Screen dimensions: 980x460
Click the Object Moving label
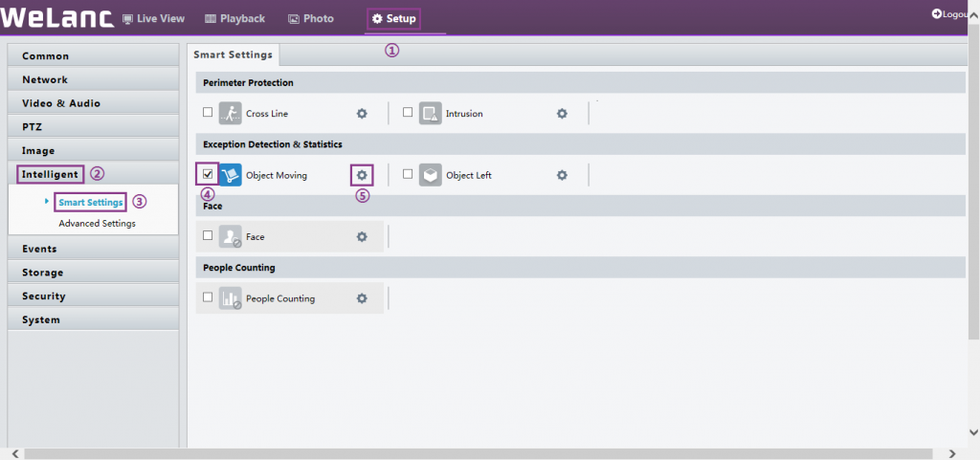277,176
